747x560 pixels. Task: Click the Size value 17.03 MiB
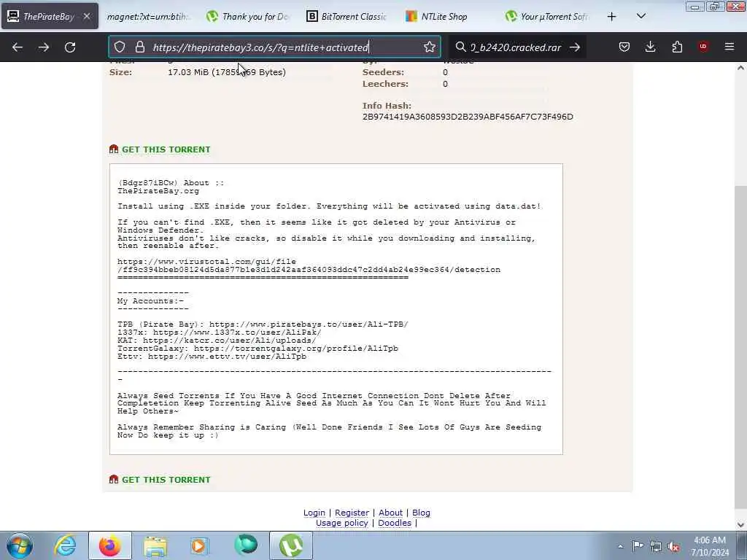[x=227, y=72]
